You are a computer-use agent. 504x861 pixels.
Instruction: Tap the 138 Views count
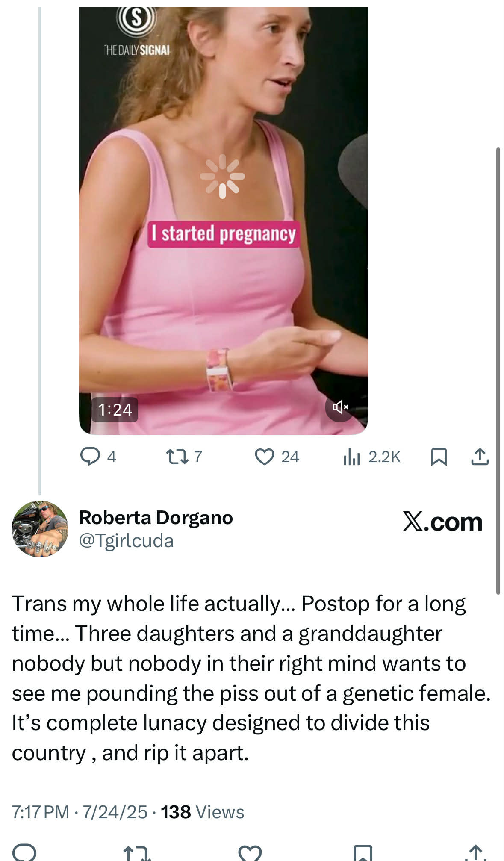coord(202,812)
